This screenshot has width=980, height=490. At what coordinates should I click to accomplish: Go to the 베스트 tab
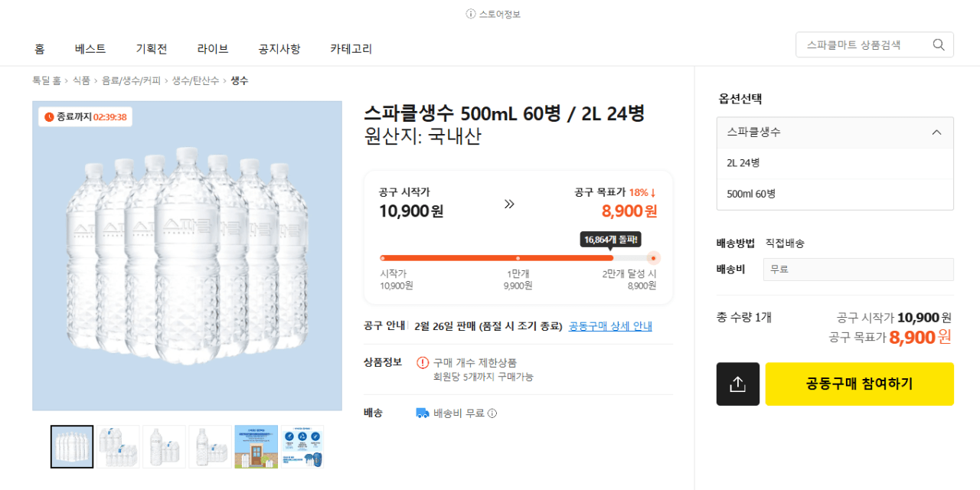(x=90, y=48)
